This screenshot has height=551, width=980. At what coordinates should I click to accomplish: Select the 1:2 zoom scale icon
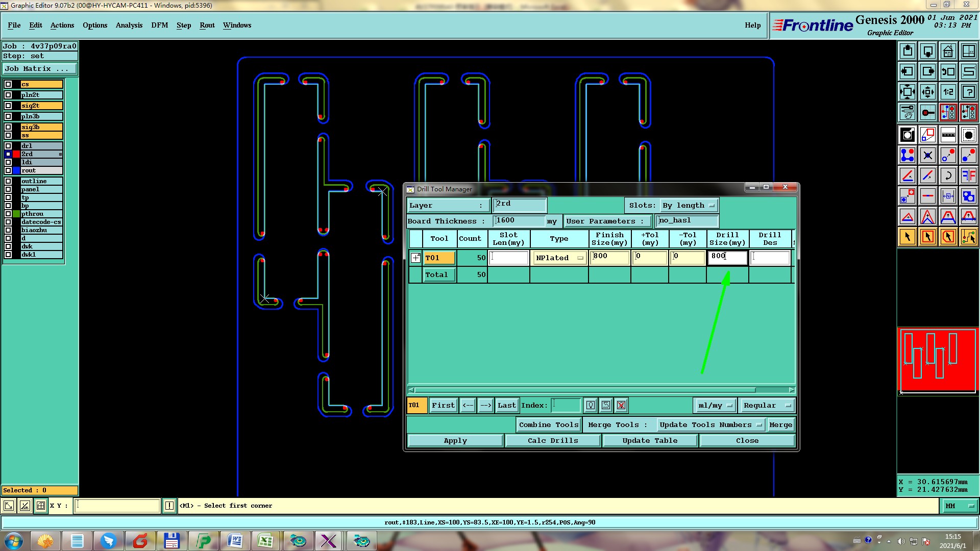pyautogui.click(x=948, y=92)
